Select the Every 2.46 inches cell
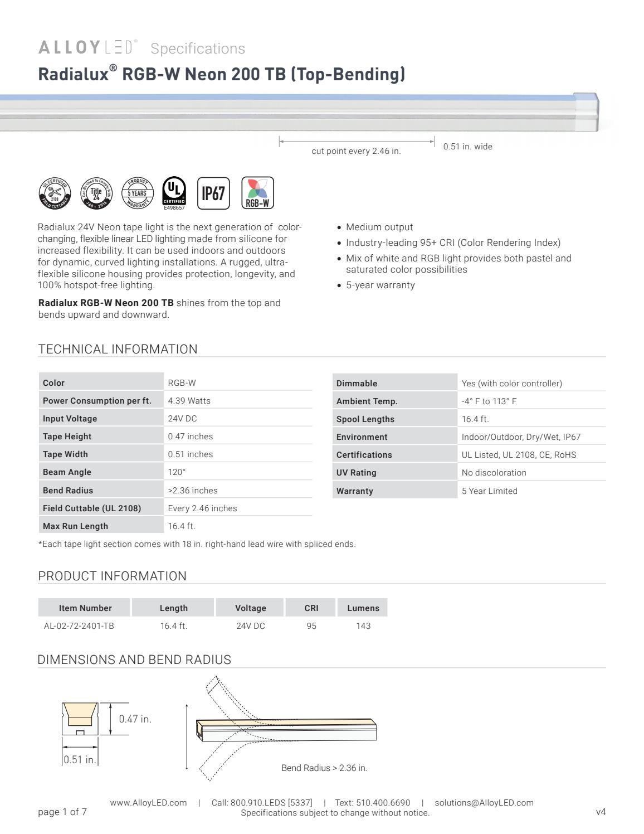 coord(203,508)
